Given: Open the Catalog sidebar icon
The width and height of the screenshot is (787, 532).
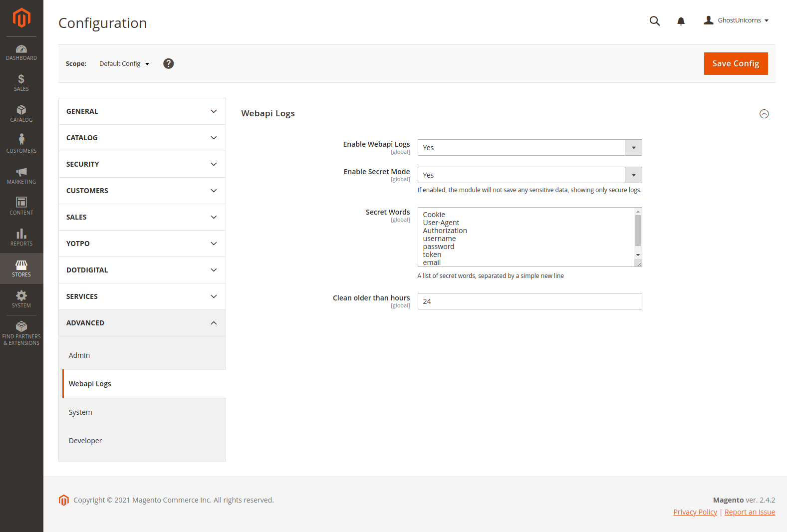Looking at the screenshot, I should coord(21,114).
